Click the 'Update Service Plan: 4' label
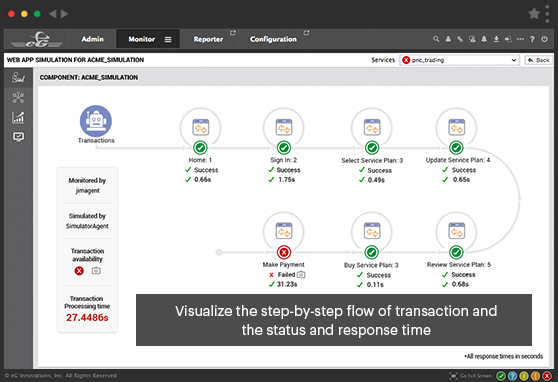 coord(458,160)
